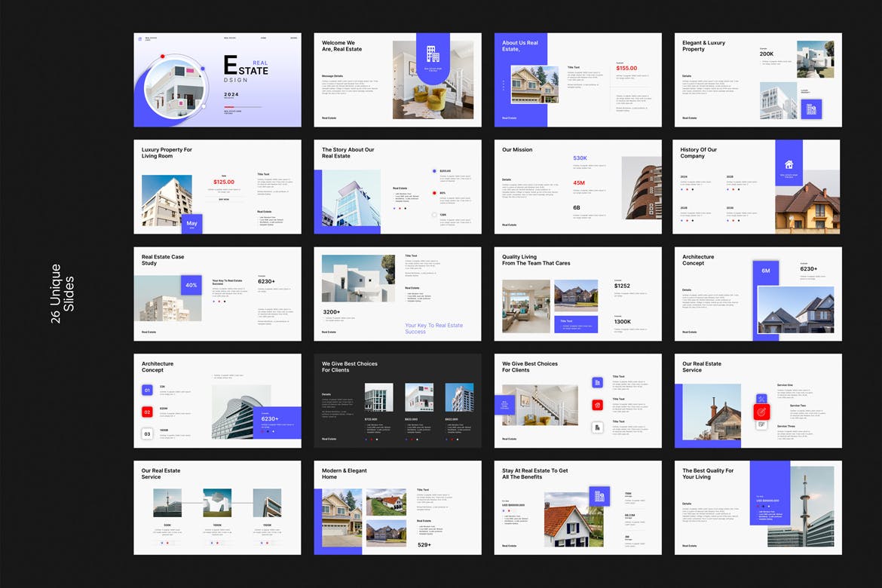
Task: Select the blue building icon on Elegant & Luxury slide
Action: [811, 109]
